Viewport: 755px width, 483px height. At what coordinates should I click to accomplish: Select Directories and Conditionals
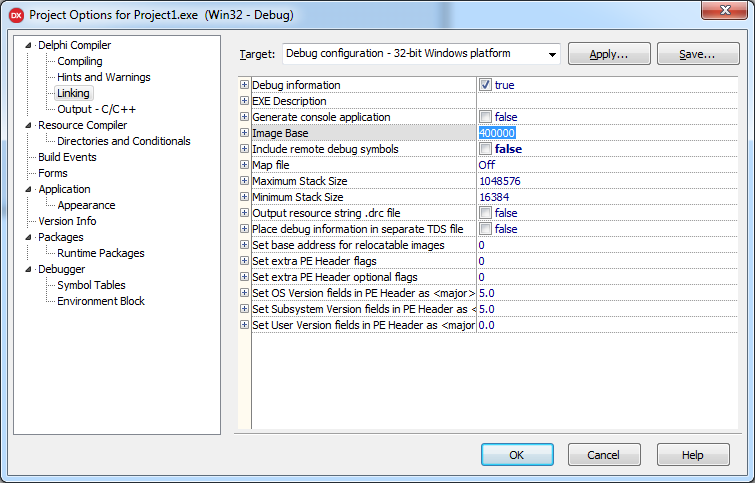124,141
